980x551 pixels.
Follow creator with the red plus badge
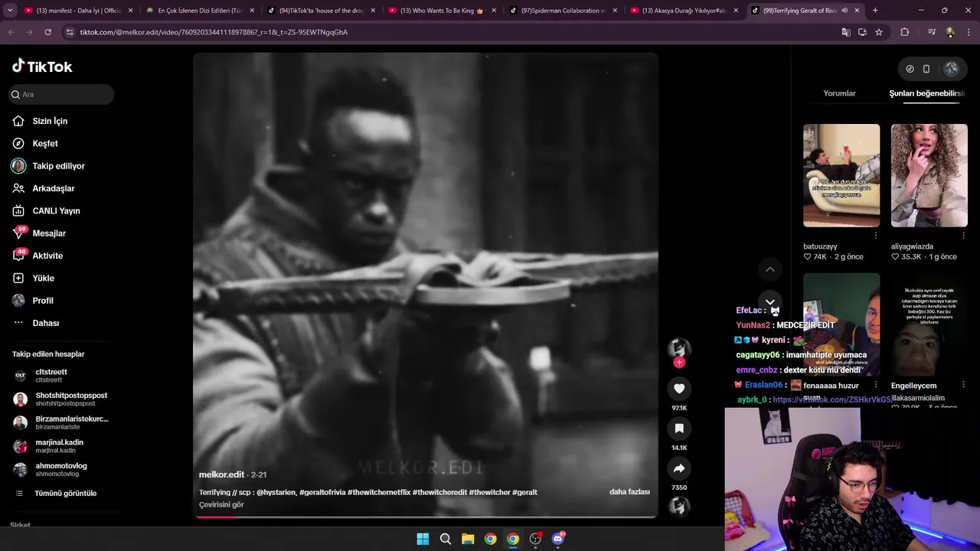(x=679, y=363)
